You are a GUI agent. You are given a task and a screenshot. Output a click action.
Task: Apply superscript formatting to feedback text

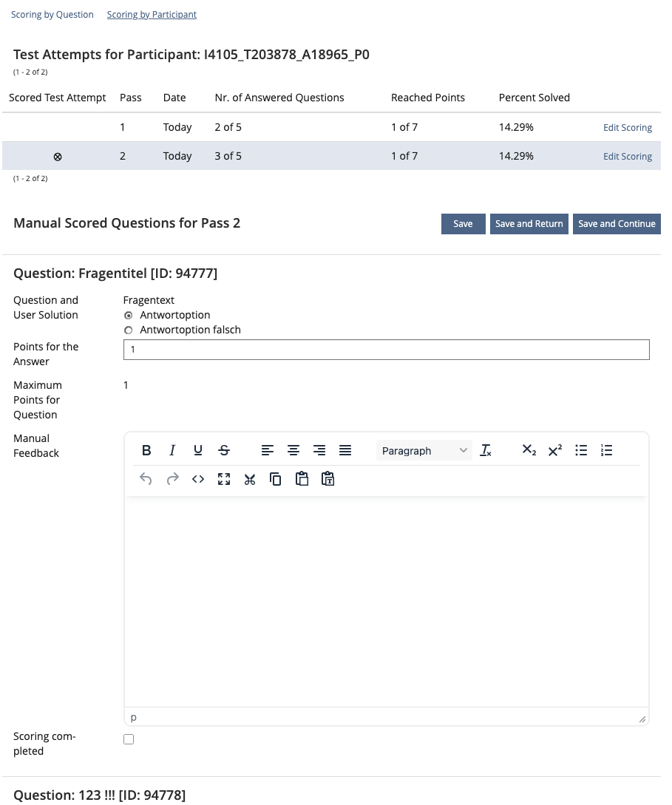point(554,450)
